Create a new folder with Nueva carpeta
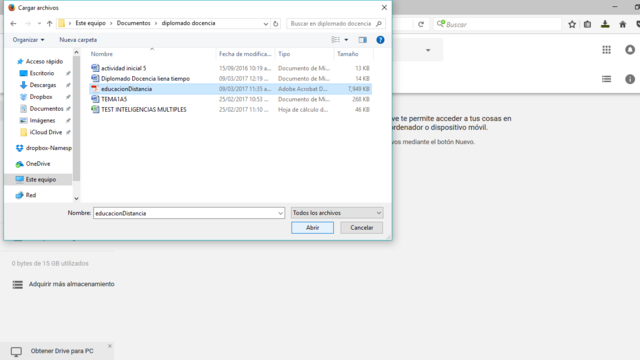This screenshot has width=640, height=360. point(78,40)
